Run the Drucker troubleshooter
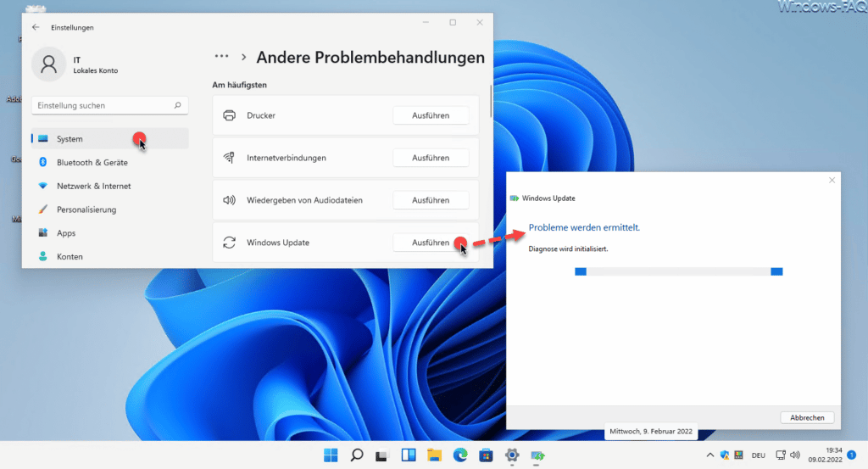 431,115
